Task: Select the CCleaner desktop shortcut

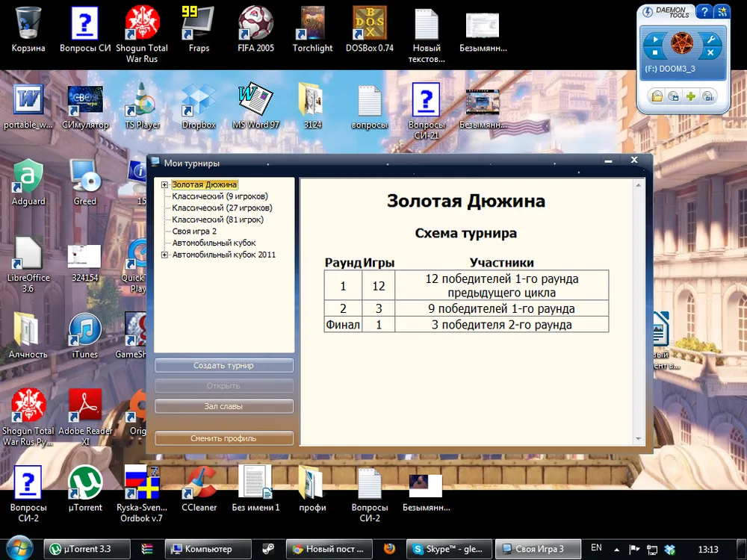Action: coord(199,487)
